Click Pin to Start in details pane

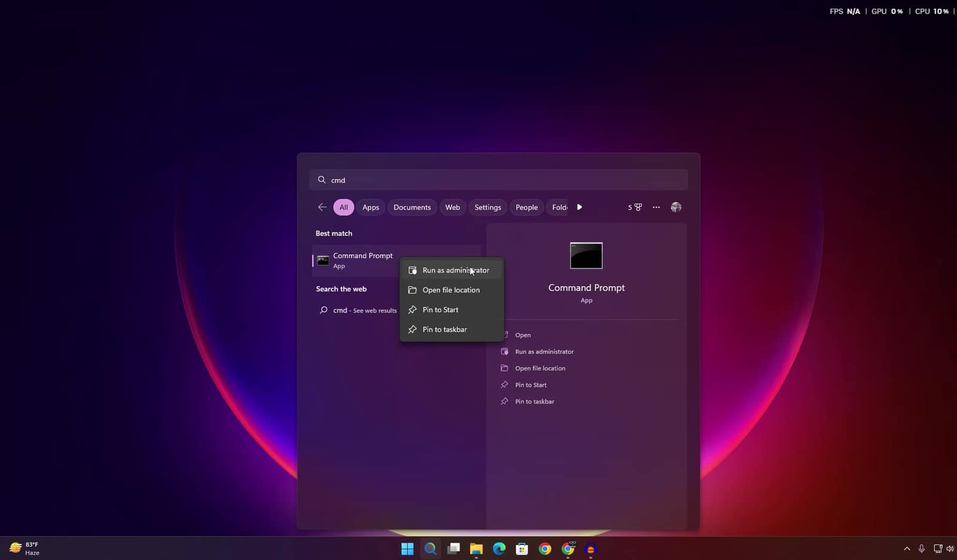click(531, 385)
